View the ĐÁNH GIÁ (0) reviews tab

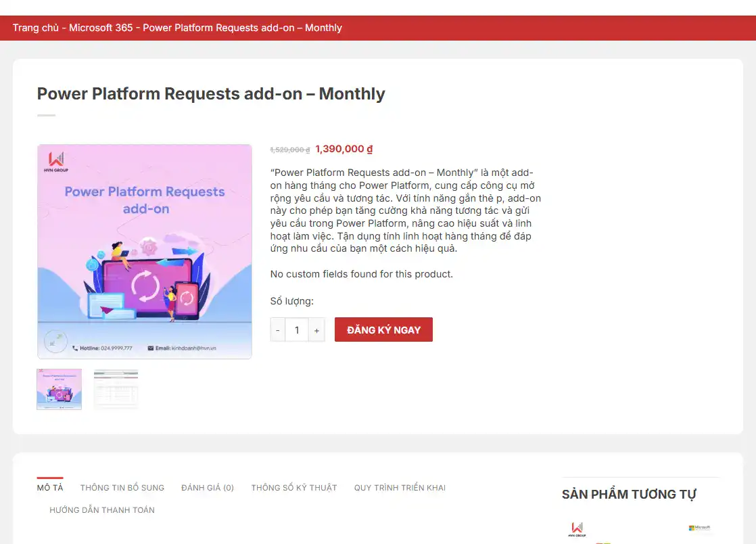pos(208,487)
